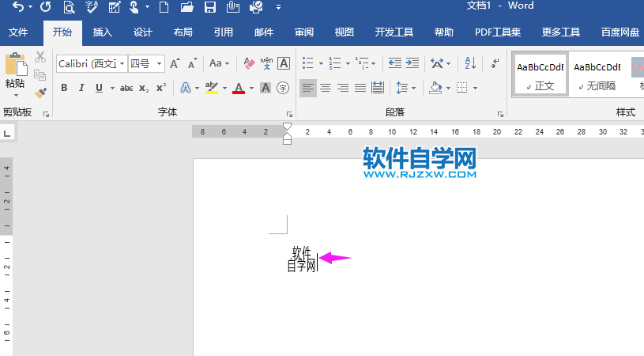Viewport: 644px width, 356px height.
Task: Set Justify paragraph alignment
Action: coord(360,88)
